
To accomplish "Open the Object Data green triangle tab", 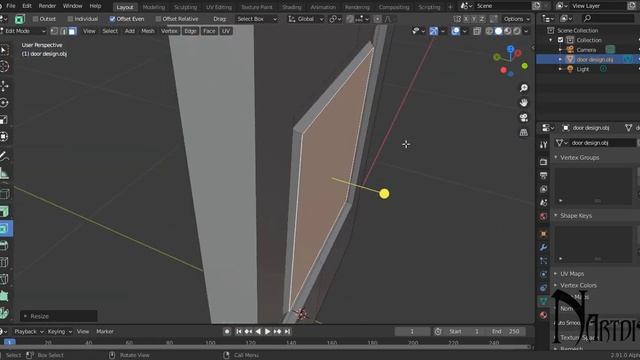I will coord(543,301).
